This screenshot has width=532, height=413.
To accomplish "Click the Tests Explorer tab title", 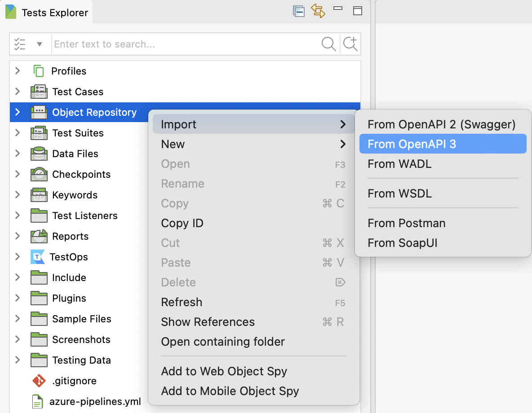I will point(55,13).
